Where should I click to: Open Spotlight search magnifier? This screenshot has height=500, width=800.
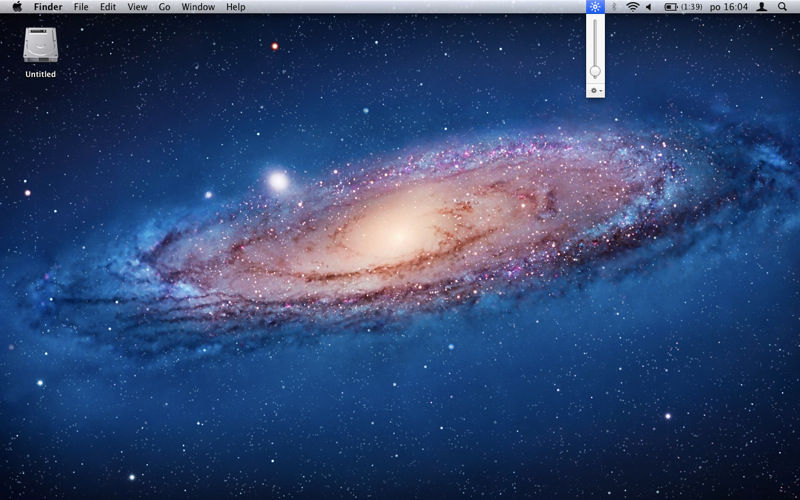click(782, 7)
